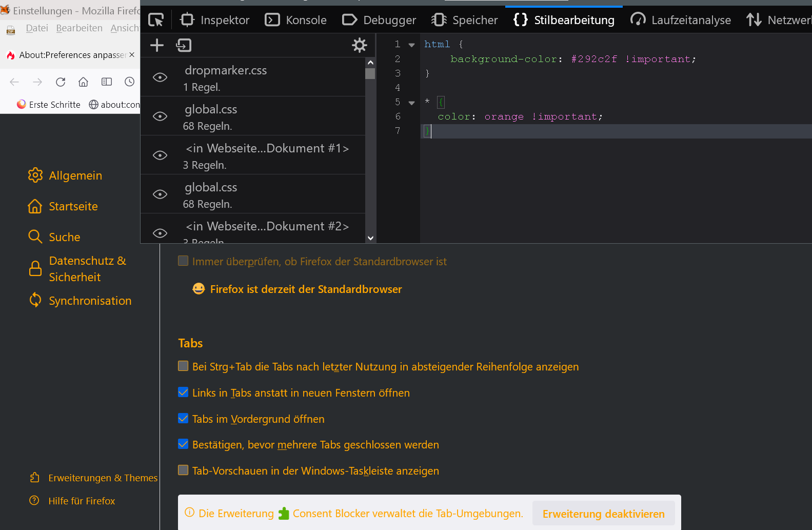This screenshot has width=812, height=530.
Task: Switch to the Konsole tab
Action: [x=295, y=20]
